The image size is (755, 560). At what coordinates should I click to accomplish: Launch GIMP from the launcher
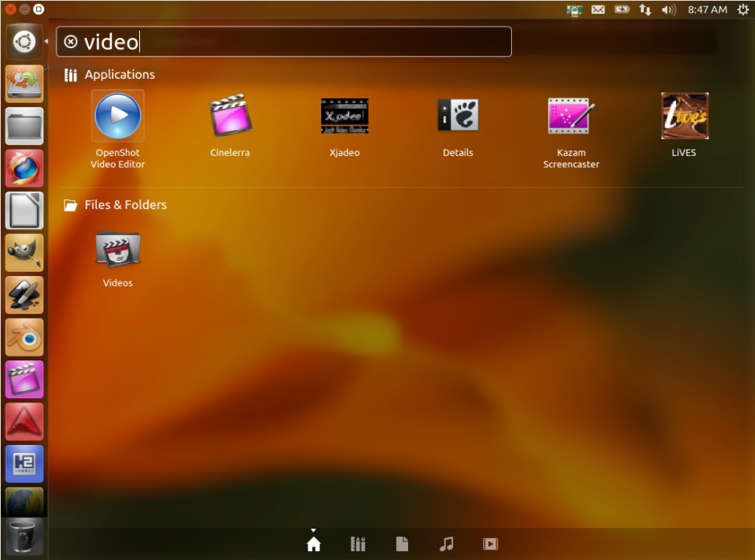[x=24, y=253]
